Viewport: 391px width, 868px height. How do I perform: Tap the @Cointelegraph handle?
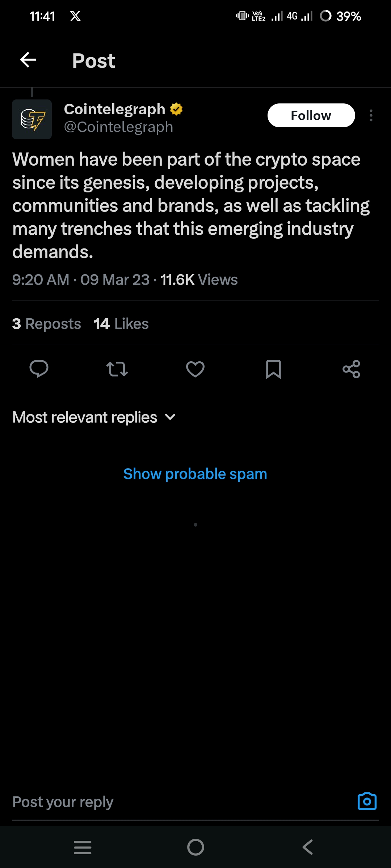(x=118, y=127)
